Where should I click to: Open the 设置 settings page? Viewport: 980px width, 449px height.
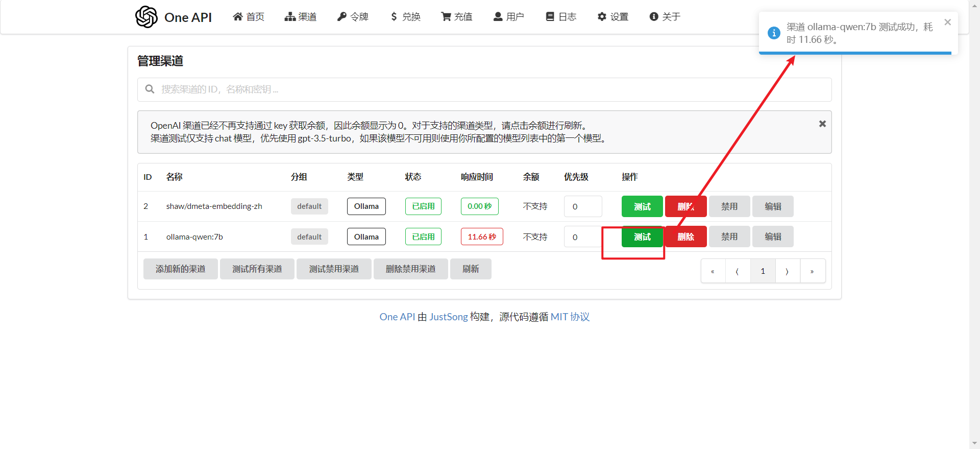[613, 17]
